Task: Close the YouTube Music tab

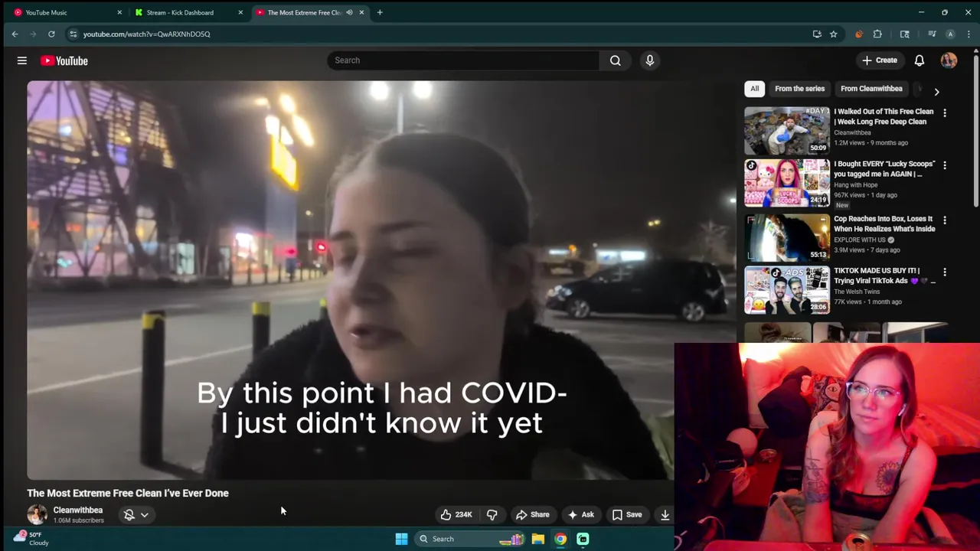Action: [x=119, y=12]
